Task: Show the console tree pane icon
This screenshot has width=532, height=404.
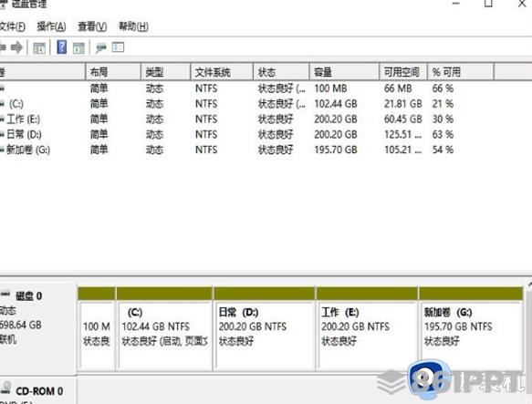Action: (39, 47)
